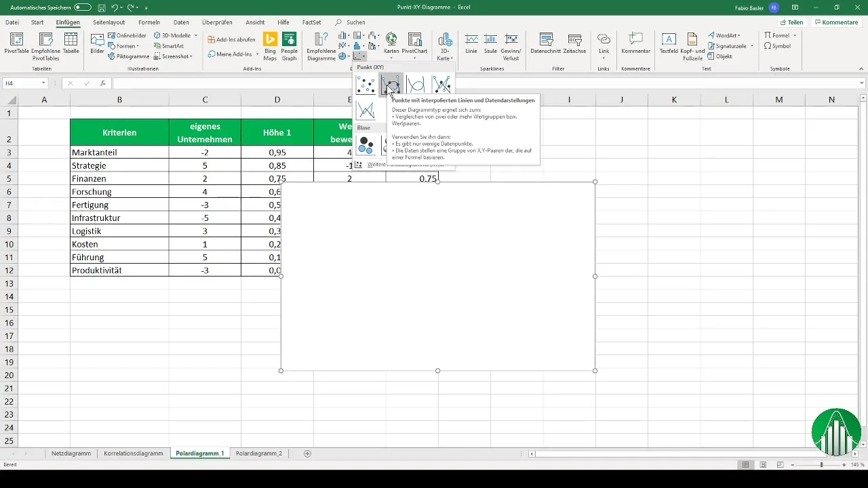The height and width of the screenshot is (488, 868).
Task: Switch to normal view in status bar
Action: coord(745,465)
